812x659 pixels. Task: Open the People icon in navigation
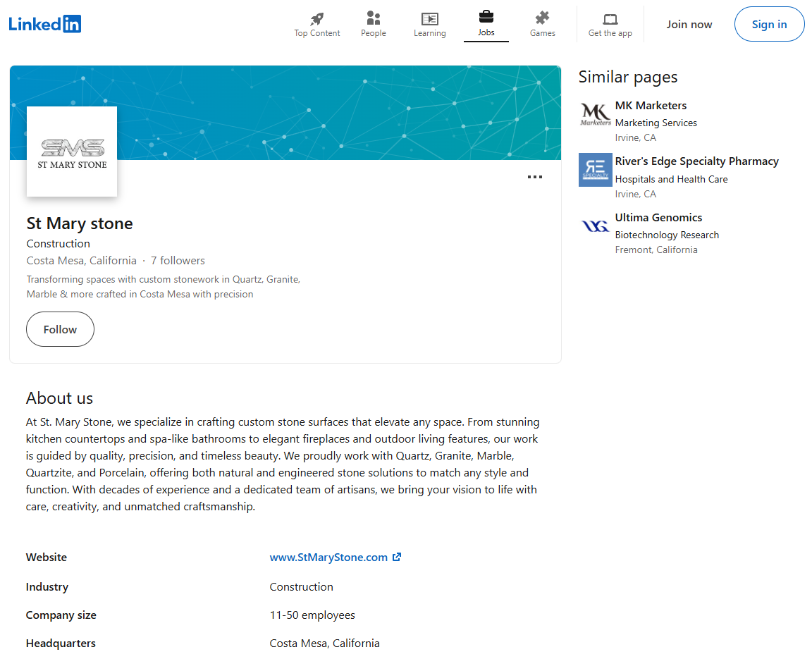pyautogui.click(x=374, y=18)
